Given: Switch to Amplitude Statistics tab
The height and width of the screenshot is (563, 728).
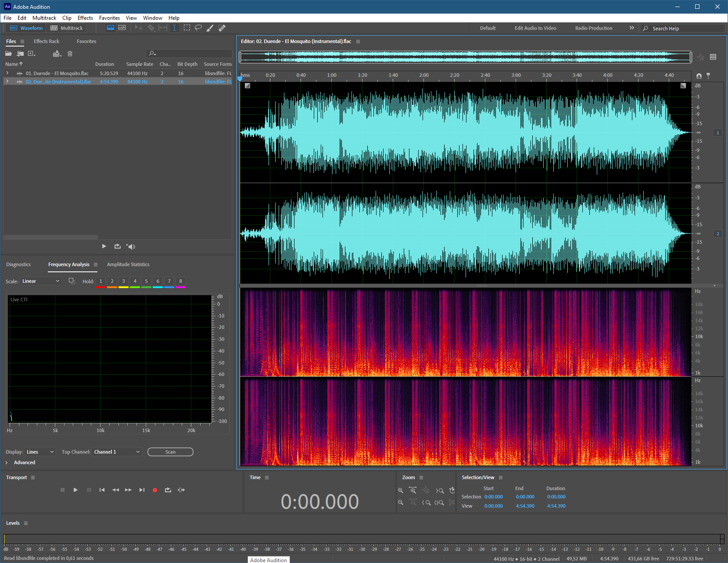Looking at the screenshot, I should click(128, 264).
